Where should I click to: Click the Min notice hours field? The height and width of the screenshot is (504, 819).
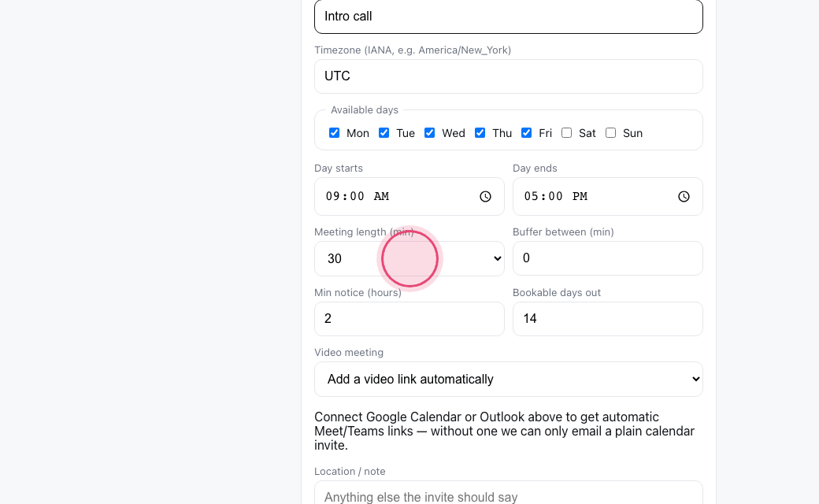point(409,319)
